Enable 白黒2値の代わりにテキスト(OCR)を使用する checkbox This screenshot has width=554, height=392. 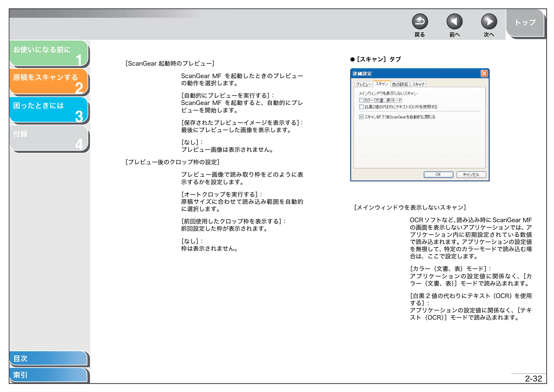[x=361, y=107]
